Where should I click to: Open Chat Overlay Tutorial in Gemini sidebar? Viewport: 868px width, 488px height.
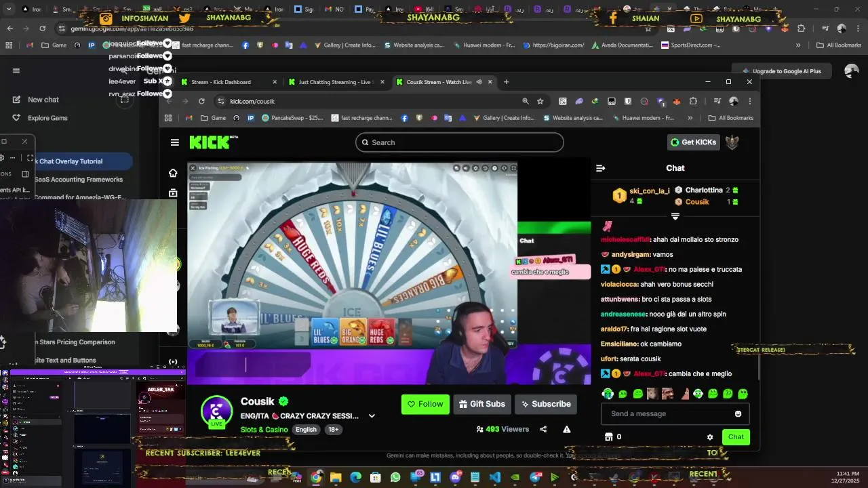[x=71, y=161]
